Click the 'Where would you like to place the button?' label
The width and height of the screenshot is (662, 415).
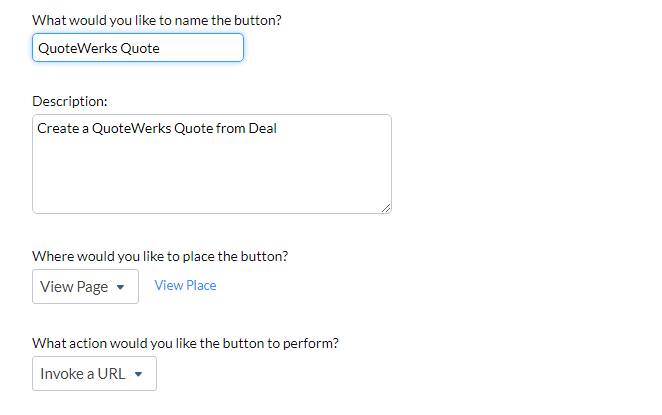(160, 256)
